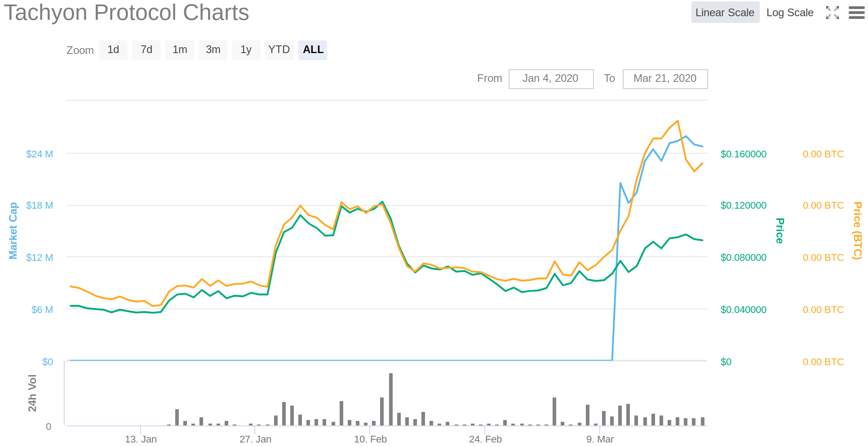Click the Zoom label

[x=80, y=50]
